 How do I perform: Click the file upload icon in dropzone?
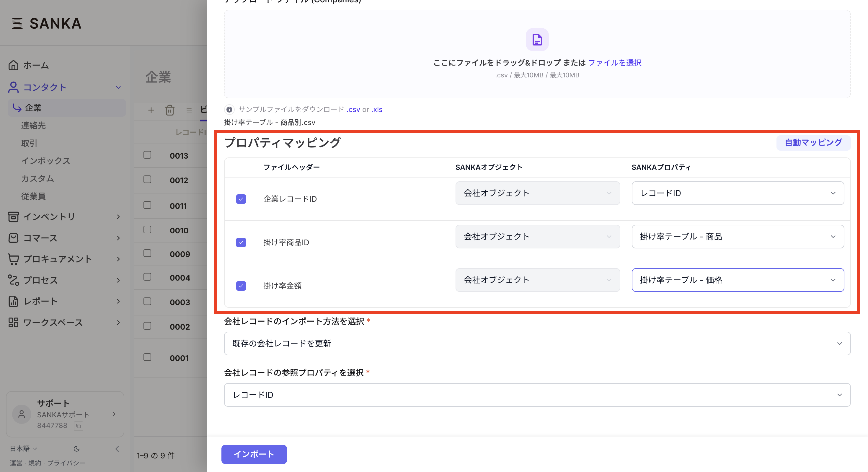tap(537, 40)
